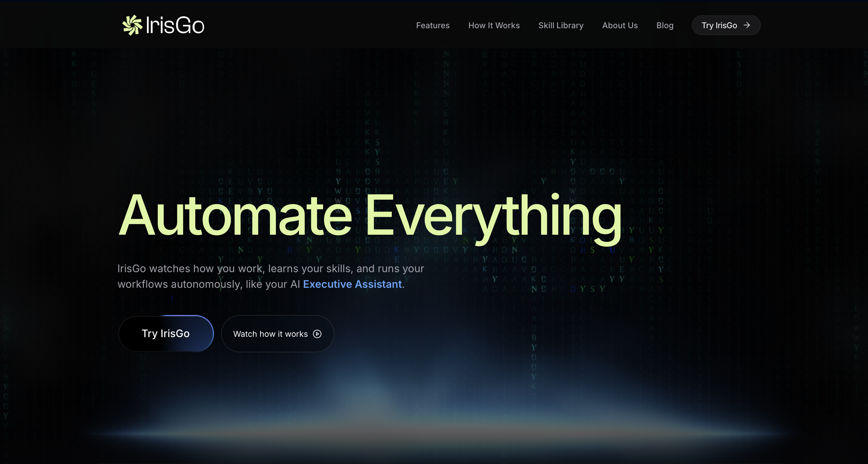This screenshot has width=868, height=464.
Task: Click the glowing blue horizon at the bottom
Action: [x=434, y=434]
